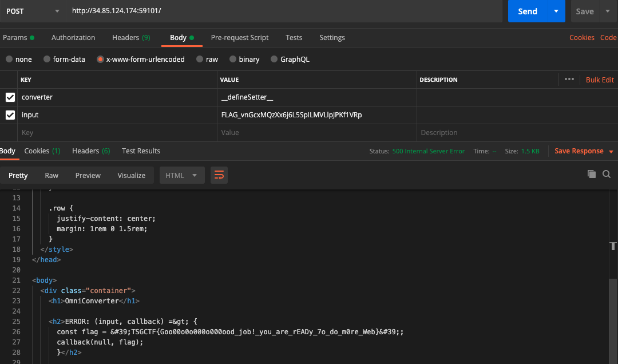618x364 pixels.
Task: Click the text selection T icon
Action: [x=612, y=246]
